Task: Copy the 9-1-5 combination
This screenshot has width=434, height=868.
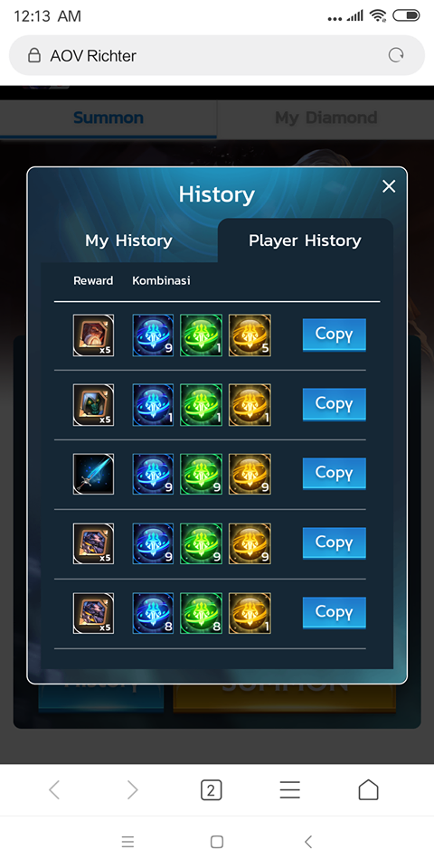Action: click(x=335, y=335)
